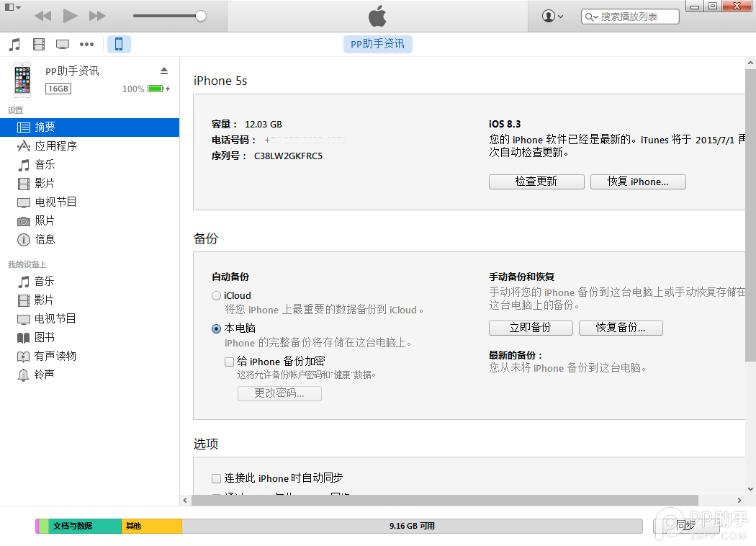Select the TV Shows library icon
This screenshot has width=756, height=546.
coord(63,44)
